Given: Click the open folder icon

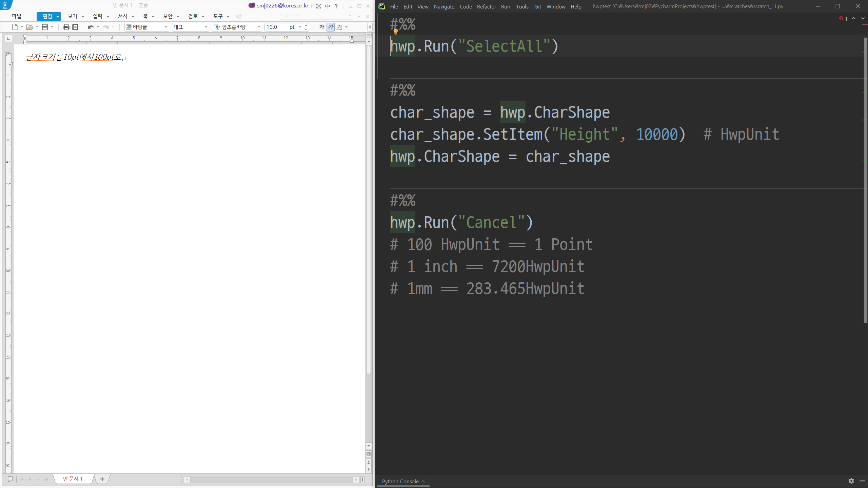Looking at the screenshot, I should (29, 27).
